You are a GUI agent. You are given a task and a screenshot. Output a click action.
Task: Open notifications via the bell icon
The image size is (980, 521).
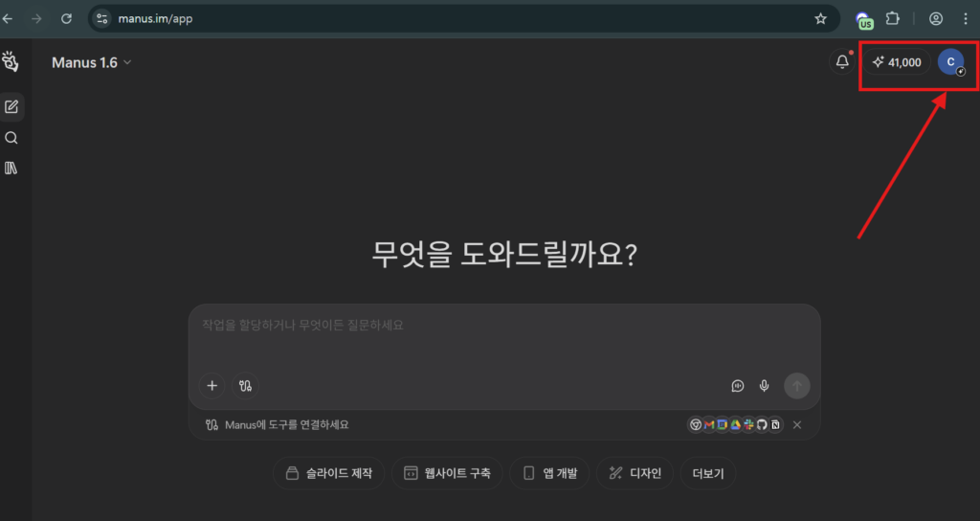click(x=842, y=62)
